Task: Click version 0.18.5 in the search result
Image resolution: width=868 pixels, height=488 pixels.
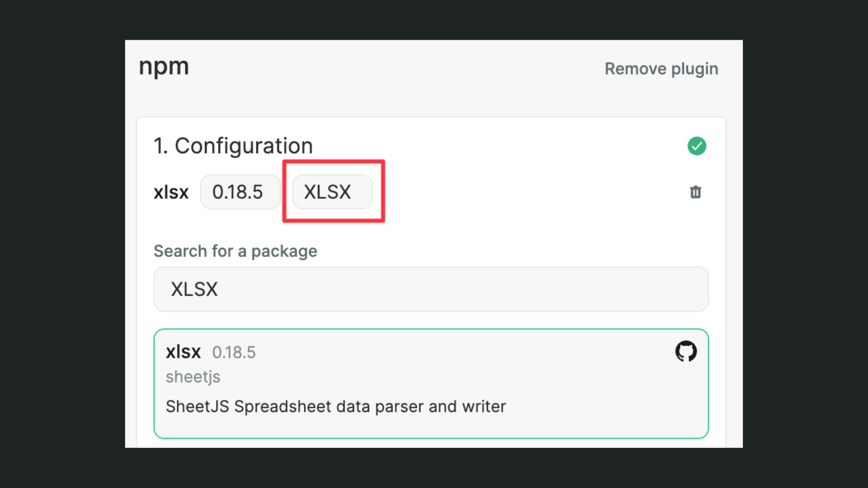Action: point(234,352)
